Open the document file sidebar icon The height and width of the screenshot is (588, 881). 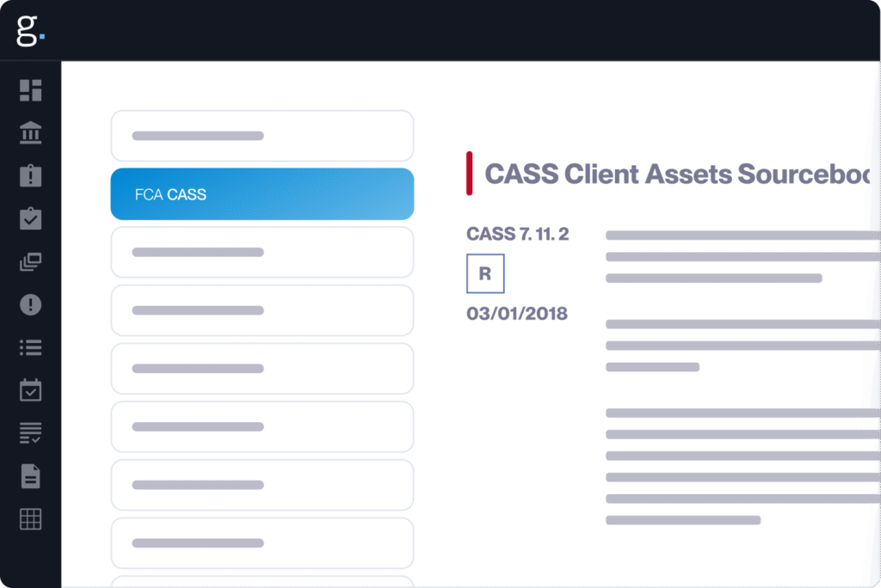31,476
